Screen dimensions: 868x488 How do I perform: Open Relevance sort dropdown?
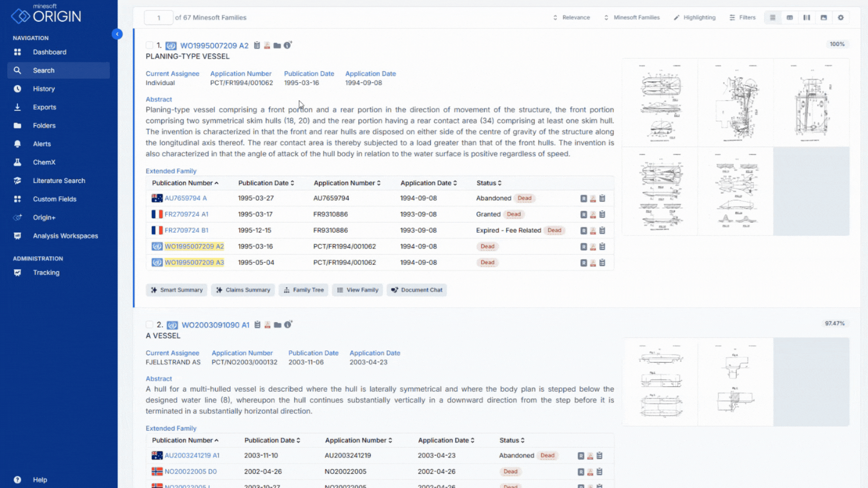pyautogui.click(x=572, y=18)
